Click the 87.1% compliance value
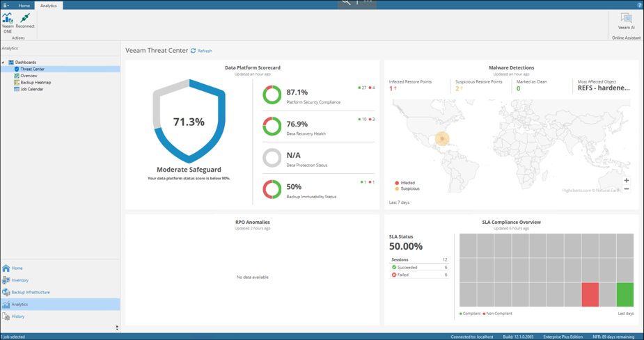This screenshot has width=644, height=340. pos(297,92)
